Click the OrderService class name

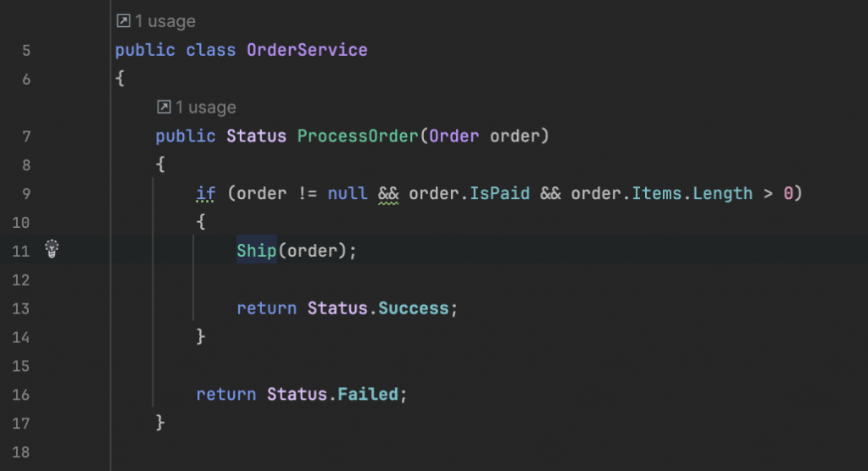click(x=307, y=50)
